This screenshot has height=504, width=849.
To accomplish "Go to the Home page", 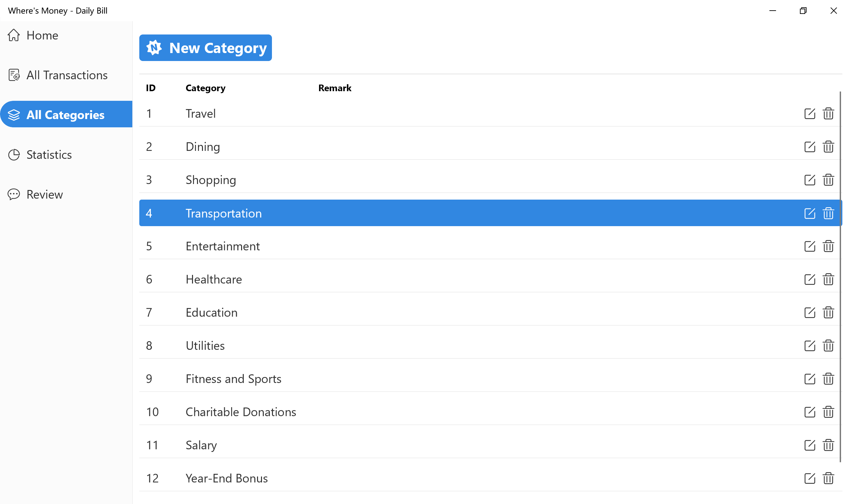I will pyautogui.click(x=42, y=35).
